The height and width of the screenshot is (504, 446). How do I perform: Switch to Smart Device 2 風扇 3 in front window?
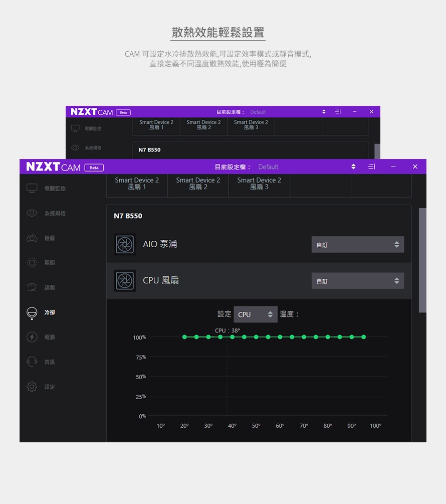pyautogui.click(x=259, y=184)
